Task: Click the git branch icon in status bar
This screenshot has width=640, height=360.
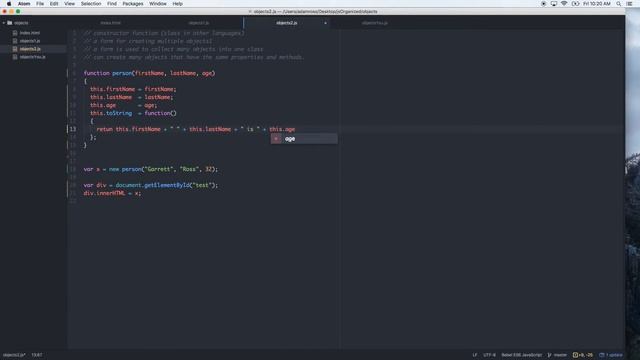Action: coord(549,355)
